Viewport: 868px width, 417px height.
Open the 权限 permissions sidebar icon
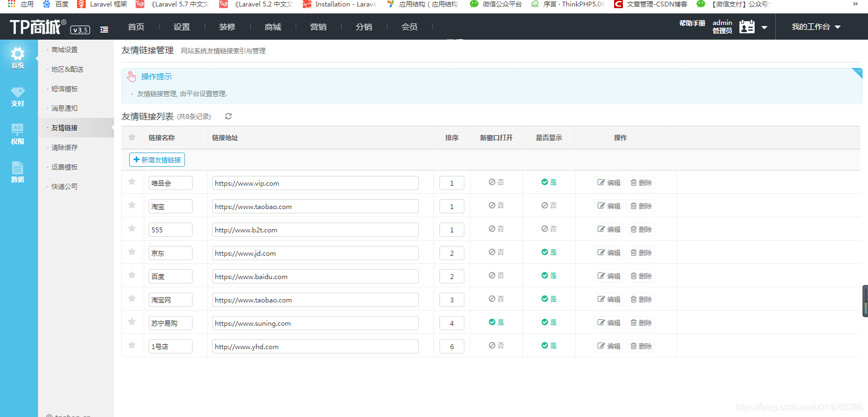[18, 134]
